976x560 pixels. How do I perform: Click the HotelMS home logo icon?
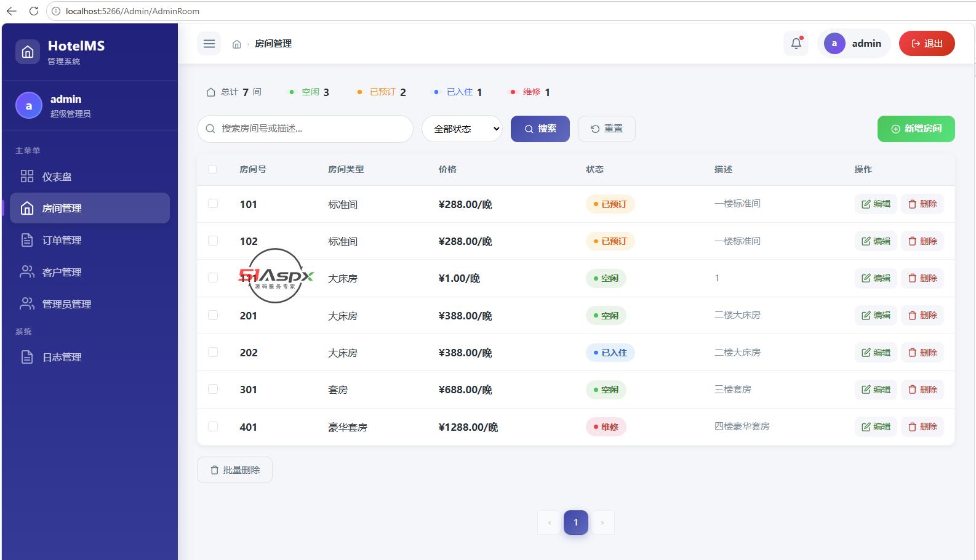pyautogui.click(x=28, y=52)
